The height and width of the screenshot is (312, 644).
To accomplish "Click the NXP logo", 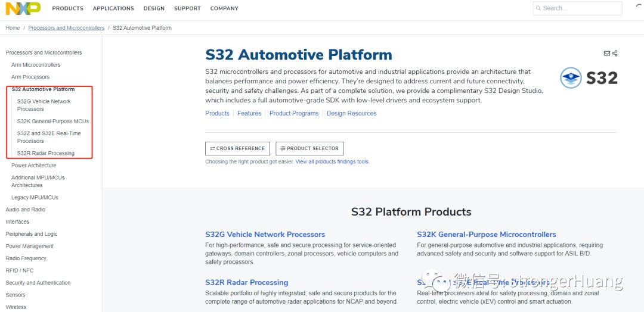I will tap(23, 8).
